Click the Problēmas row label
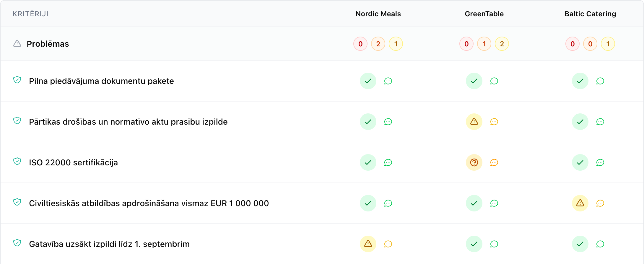Screen dimensions: 644x264 coord(48,44)
